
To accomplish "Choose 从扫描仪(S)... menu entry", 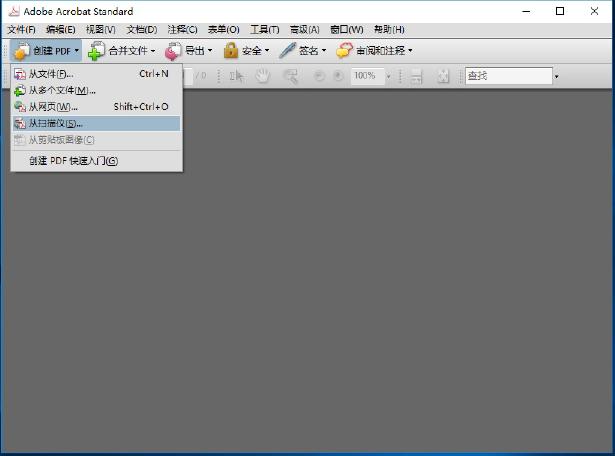I will (96, 124).
